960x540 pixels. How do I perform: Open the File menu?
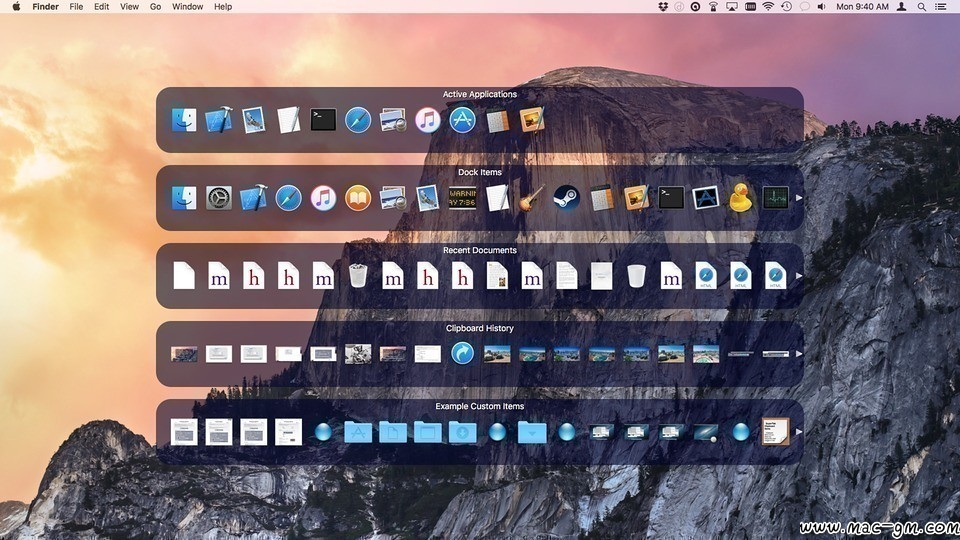[x=76, y=7]
